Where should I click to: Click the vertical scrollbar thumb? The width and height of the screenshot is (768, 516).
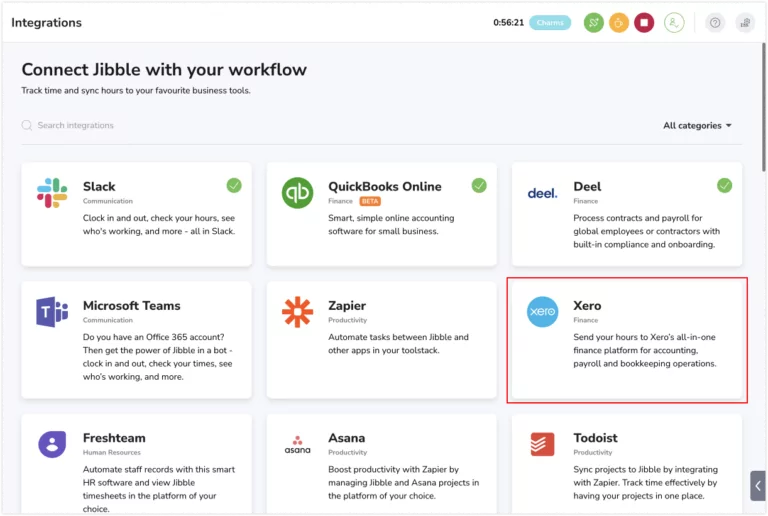[764, 107]
